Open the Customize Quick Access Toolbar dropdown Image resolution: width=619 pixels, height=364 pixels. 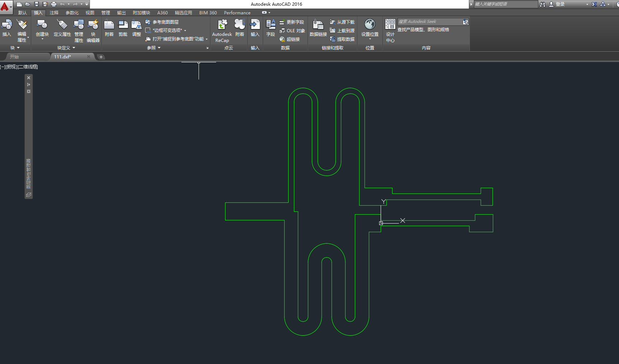(87, 4)
